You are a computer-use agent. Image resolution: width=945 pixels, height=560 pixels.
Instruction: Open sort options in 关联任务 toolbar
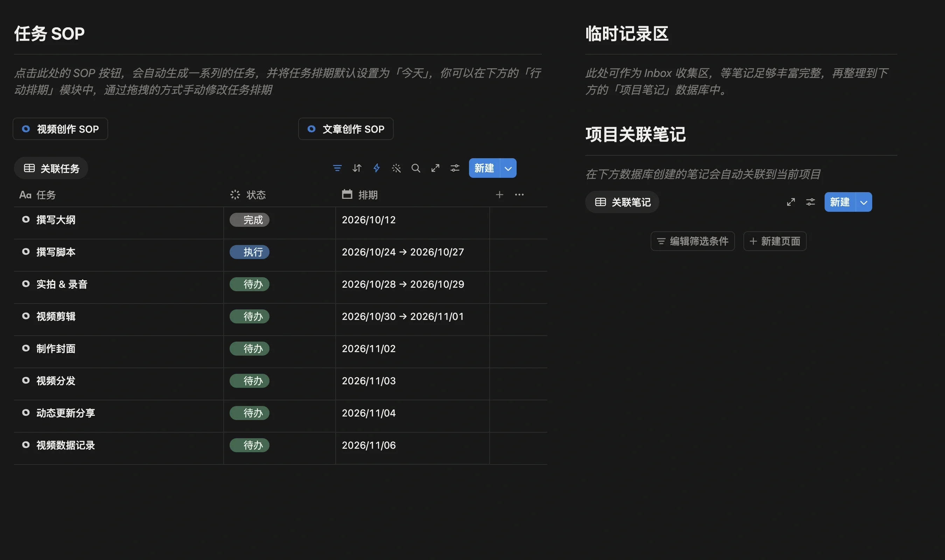[357, 168]
